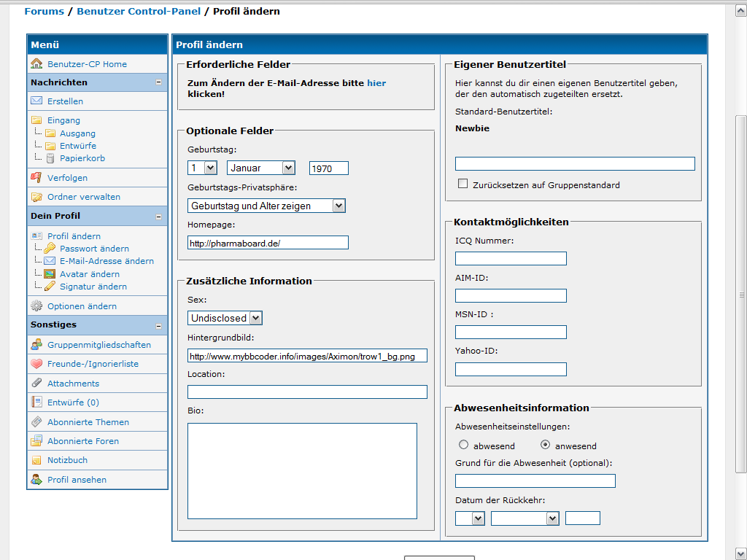The width and height of the screenshot is (747, 560).
Task: Click the Benutzer-CP Home house icon
Action: (36, 63)
